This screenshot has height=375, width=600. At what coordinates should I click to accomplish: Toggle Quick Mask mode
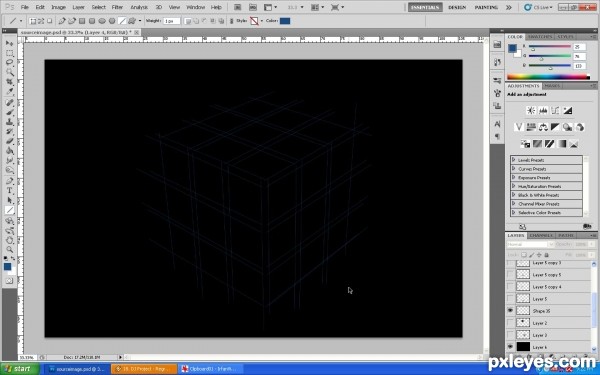[10, 281]
